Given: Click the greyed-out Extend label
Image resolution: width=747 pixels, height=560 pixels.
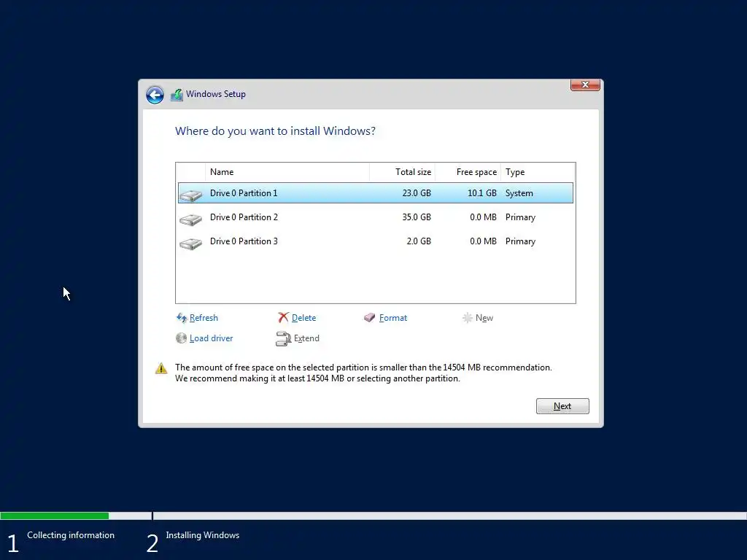Looking at the screenshot, I should [306, 338].
